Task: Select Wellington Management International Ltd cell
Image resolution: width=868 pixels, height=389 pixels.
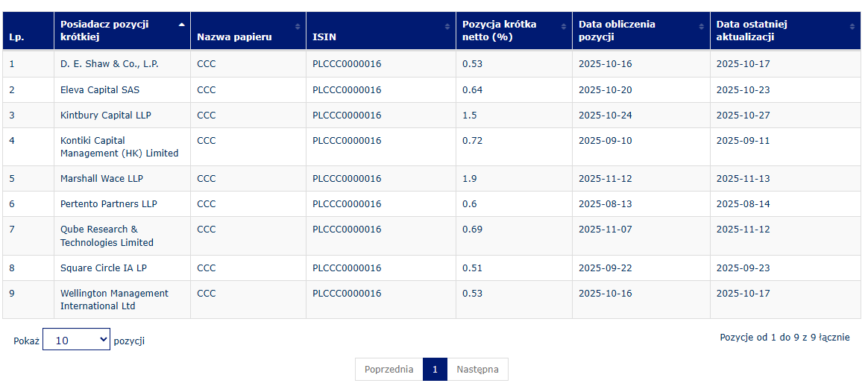Action: pyautogui.click(x=122, y=300)
